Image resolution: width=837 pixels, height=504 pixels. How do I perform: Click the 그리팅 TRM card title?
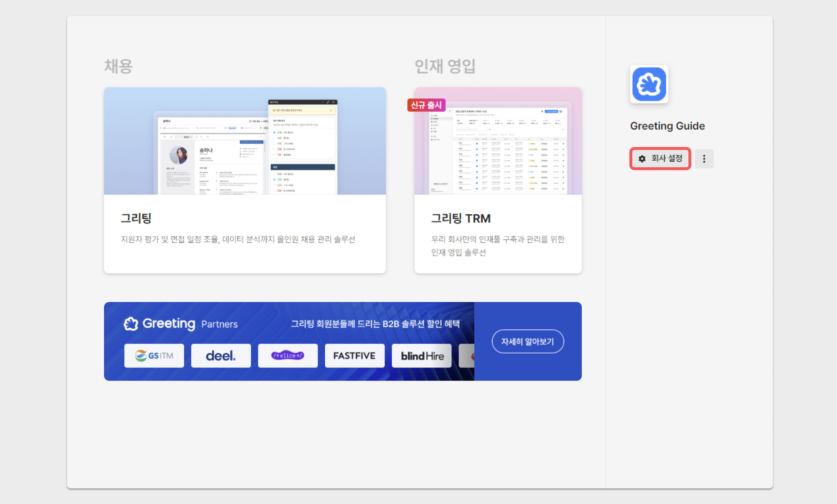point(461,218)
